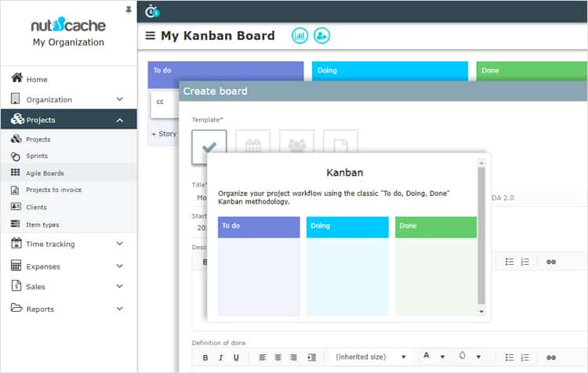Expand the Organization sidebar section

(x=119, y=100)
